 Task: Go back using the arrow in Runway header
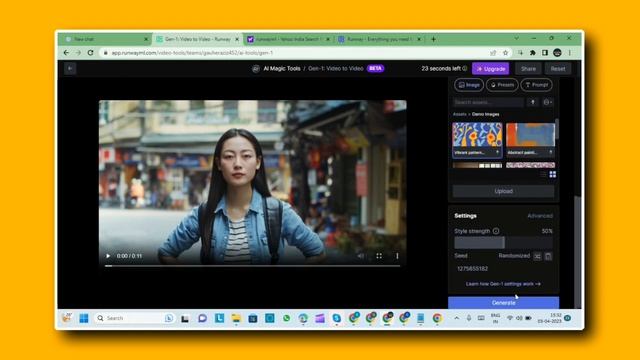pyautogui.click(x=70, y=68)
